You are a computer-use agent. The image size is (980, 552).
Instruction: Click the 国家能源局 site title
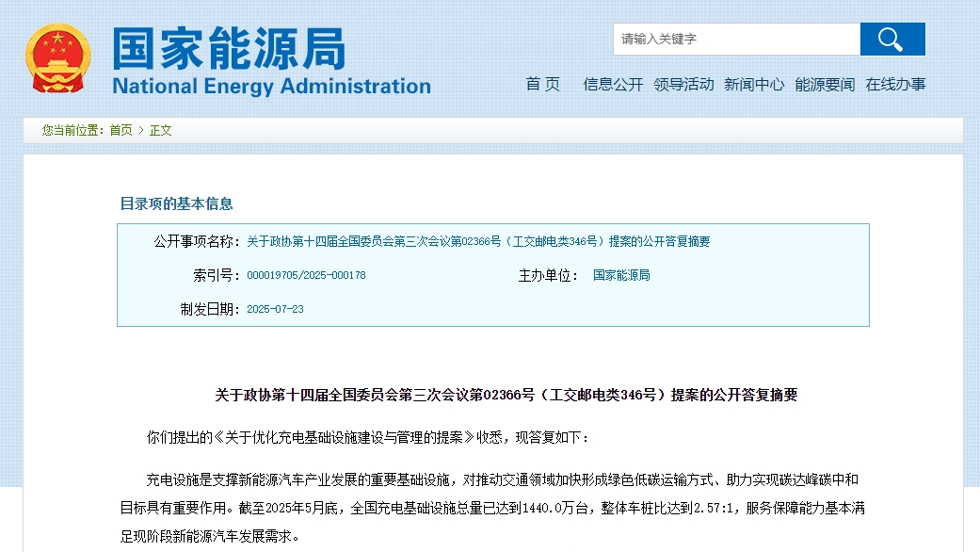pos(230,49)
